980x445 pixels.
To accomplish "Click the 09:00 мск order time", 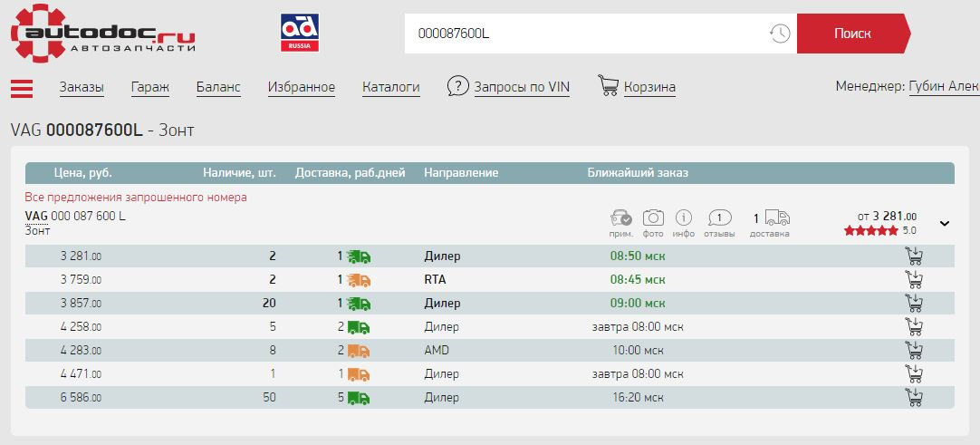I will [x=638, y=303].
